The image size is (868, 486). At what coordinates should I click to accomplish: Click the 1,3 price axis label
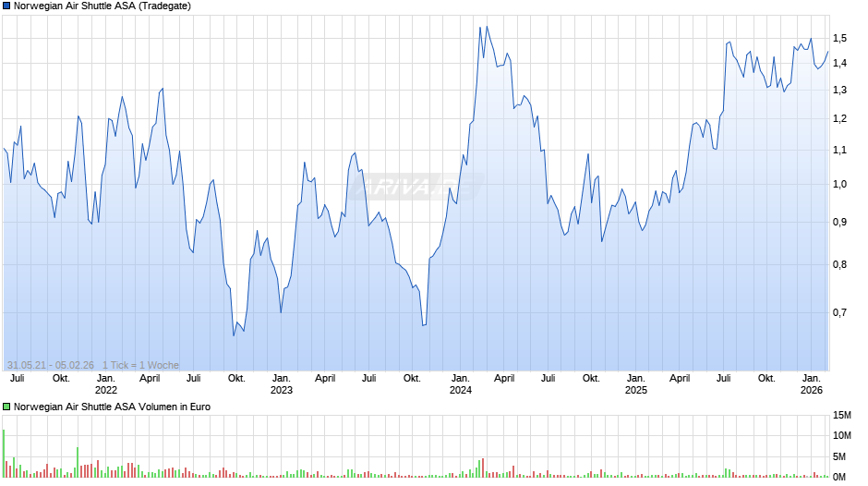point(839,90)
